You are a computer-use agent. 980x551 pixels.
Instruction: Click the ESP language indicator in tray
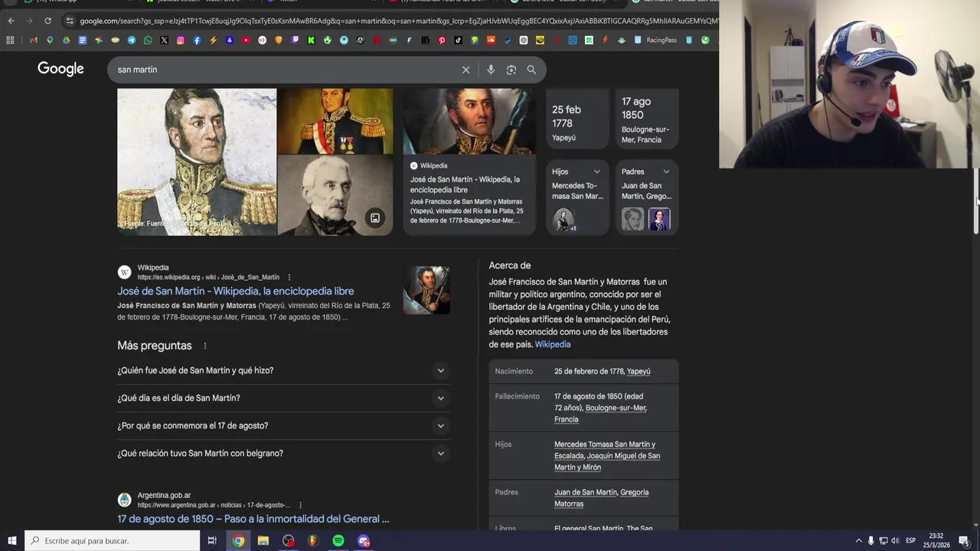910,541
